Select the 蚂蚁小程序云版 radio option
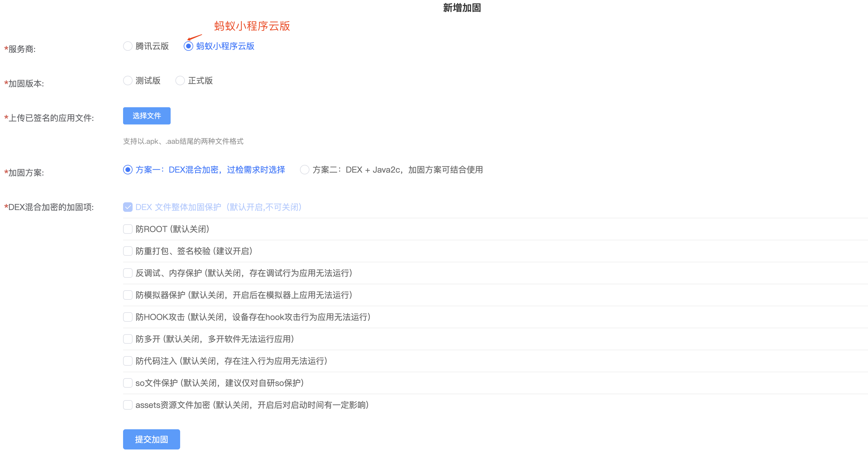 pyautogui.click(x=188, y=46)
